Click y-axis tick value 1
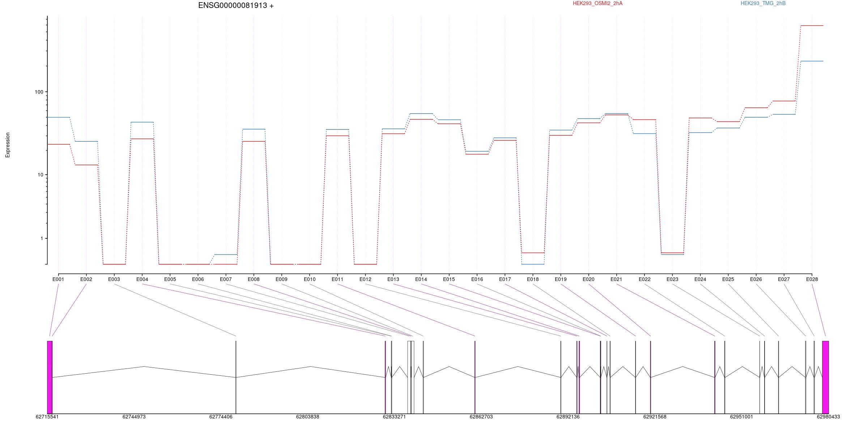 point(42,238)
